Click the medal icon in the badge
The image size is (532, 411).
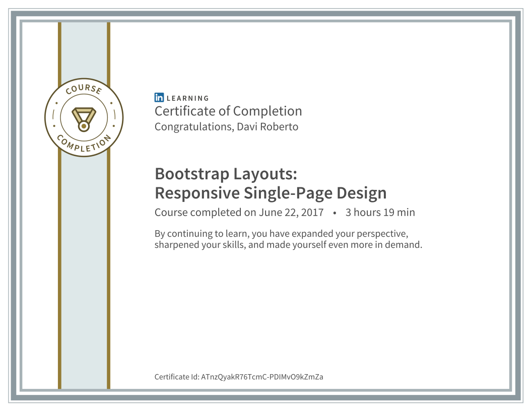(84, 119)
